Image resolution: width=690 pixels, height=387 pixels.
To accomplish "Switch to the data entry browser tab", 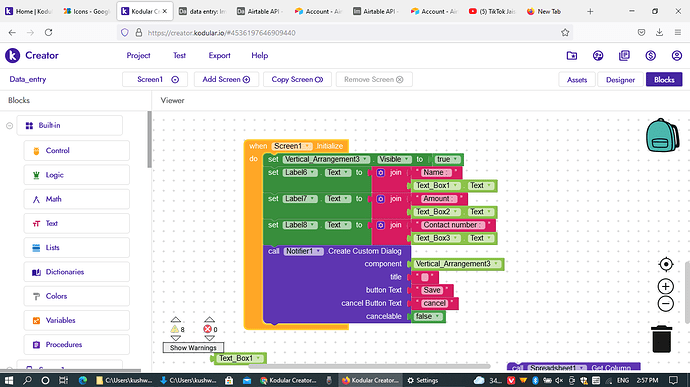I will (x=202, y=11).
